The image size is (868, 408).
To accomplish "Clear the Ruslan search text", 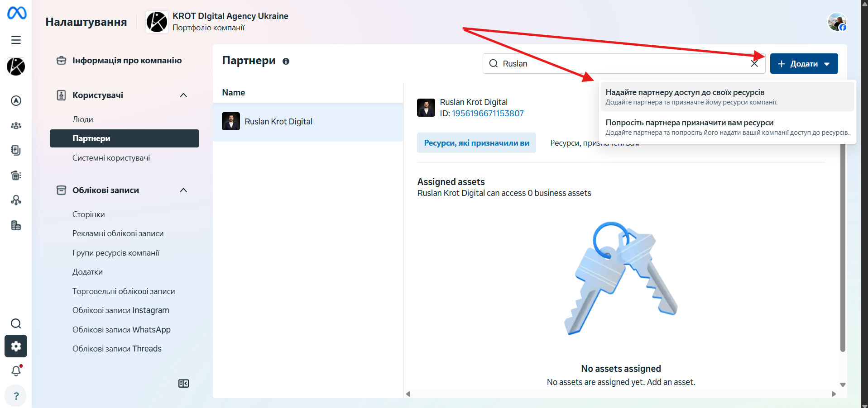I will tap(754, 63).
